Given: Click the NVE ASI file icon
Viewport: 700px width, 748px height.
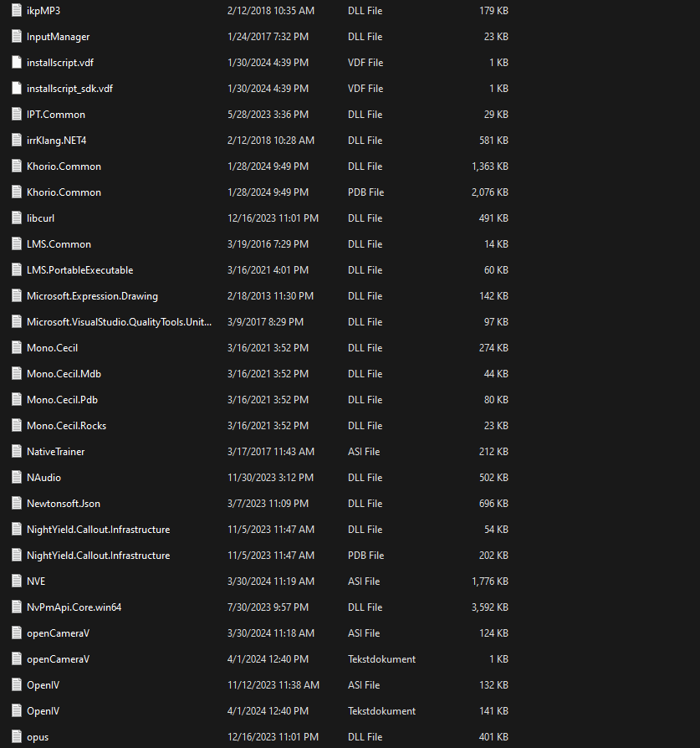Looking at the screenshot, I should [17, 581].
